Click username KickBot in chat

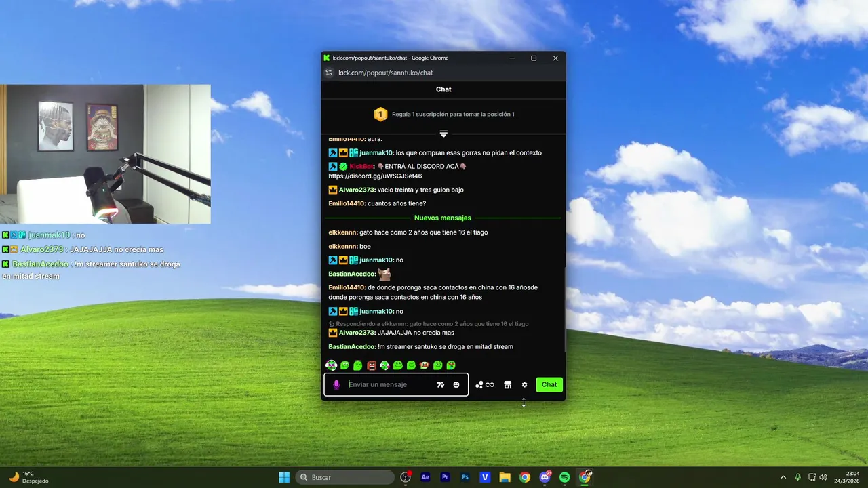361,166
